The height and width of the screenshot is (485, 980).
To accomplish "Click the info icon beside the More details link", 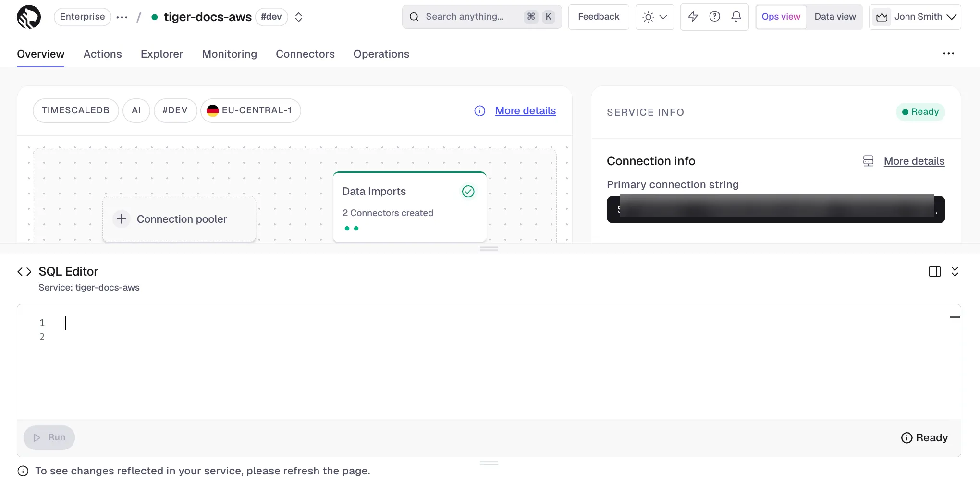I will point(479,111).
